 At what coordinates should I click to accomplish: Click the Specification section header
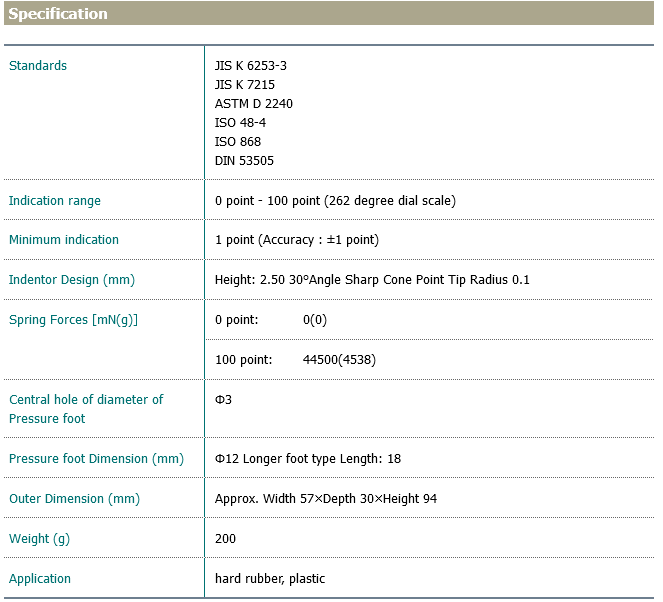[58, 14]
